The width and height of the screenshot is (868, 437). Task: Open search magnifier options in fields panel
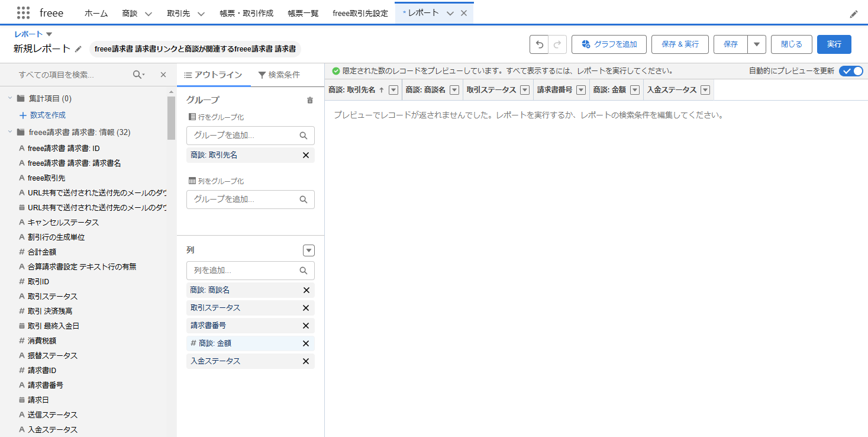click(139, 75)
